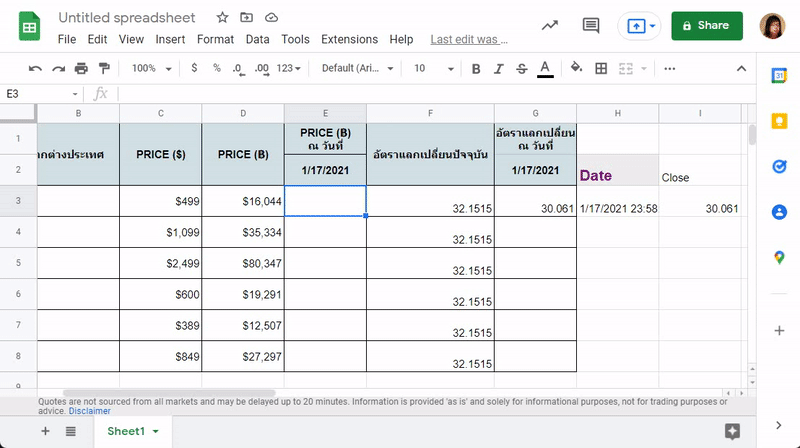Screen dimensions: 800x448
Task: Toggle strikethrough formatting
Action: (x=521, y=68)
